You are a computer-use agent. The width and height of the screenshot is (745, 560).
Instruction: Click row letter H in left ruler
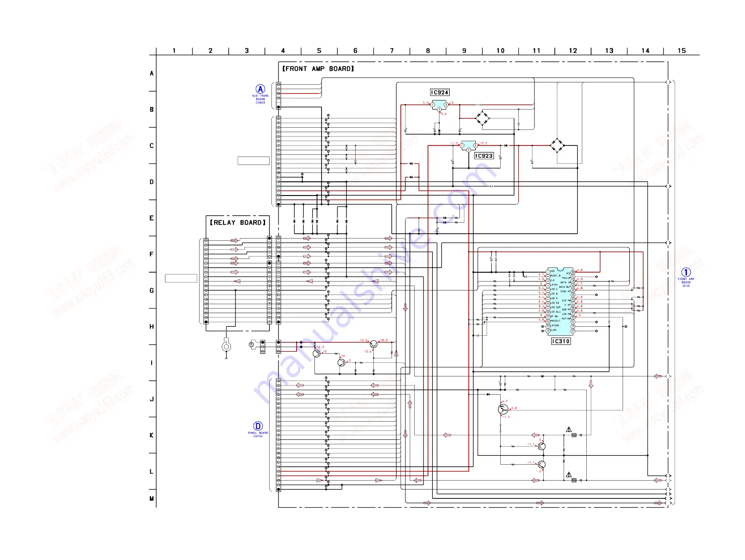(152, 327)
